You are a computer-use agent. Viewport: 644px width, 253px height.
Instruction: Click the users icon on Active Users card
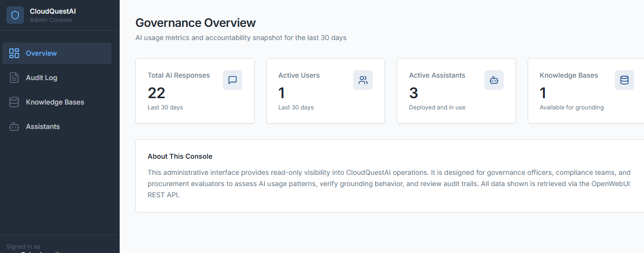363,80
